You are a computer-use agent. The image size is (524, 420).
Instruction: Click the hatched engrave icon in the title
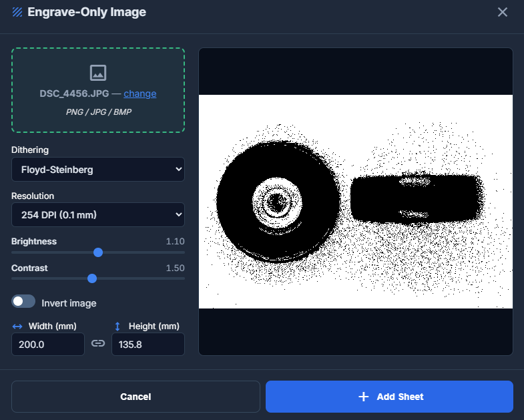[17, 12]
